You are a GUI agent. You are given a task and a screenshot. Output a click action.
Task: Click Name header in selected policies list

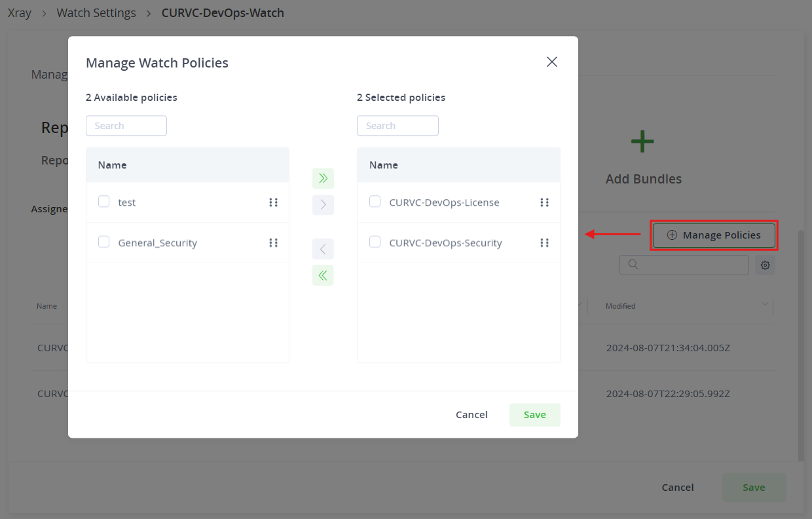pos(383,165)
